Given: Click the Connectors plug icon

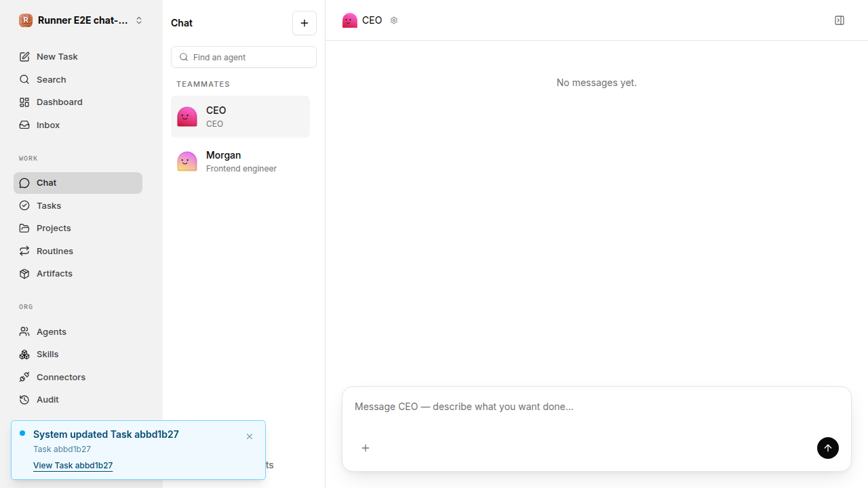Looking at the screenshot, I should click(24, 378).
